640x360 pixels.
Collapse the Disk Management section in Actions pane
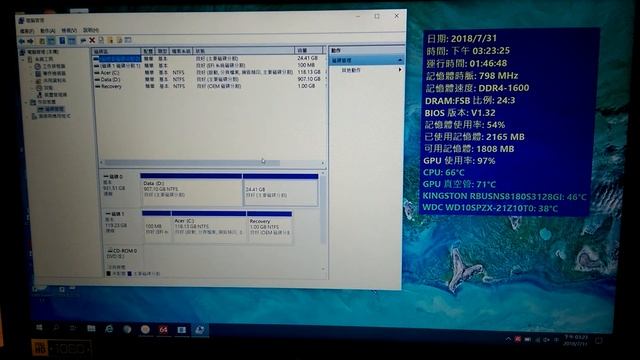click(399, 60)
